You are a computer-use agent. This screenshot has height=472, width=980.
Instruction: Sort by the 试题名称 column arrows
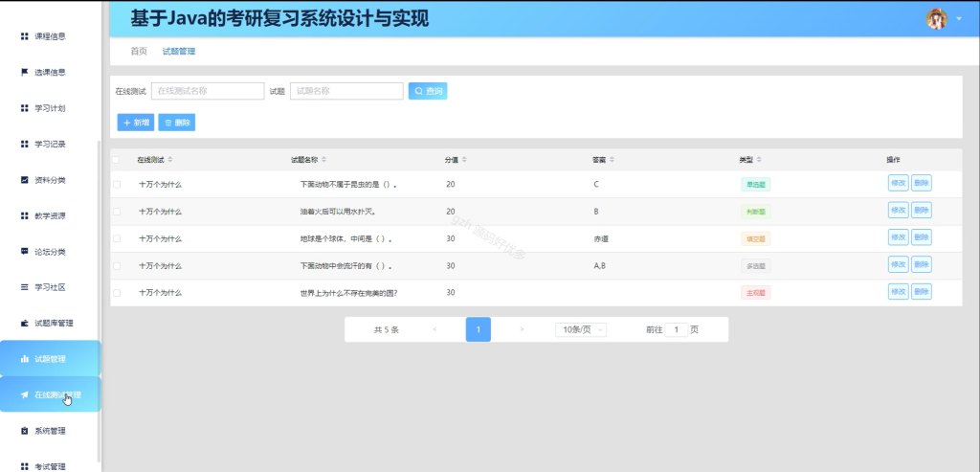coord(323,160)
